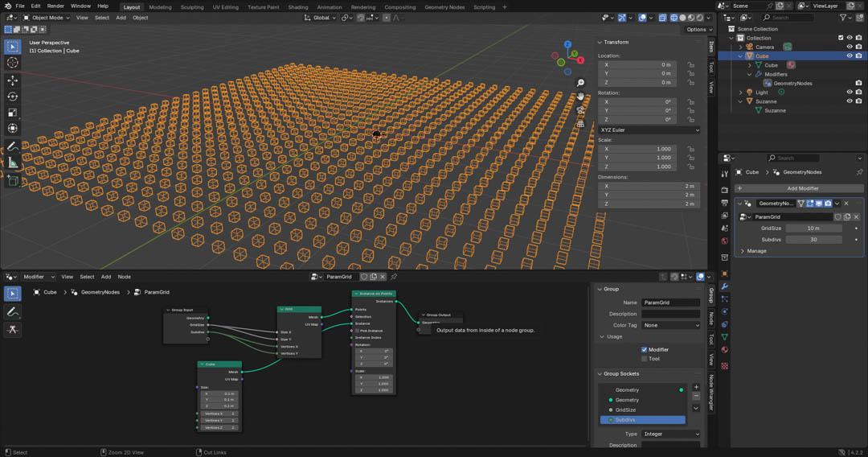The width and height of the screenshot is (868, 457).
Task: Disable the Modifier usage checkbox
Action: pyautogui.click(x=645, y=350)
